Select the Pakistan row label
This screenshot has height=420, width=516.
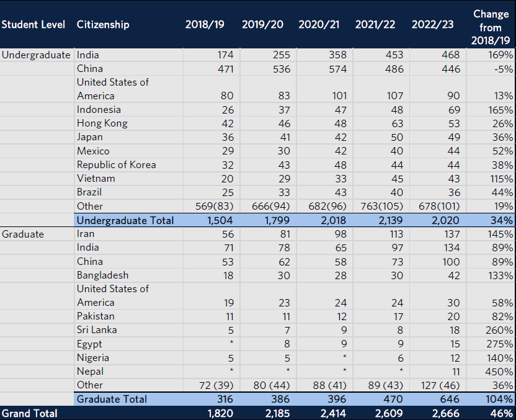(96, 316)
